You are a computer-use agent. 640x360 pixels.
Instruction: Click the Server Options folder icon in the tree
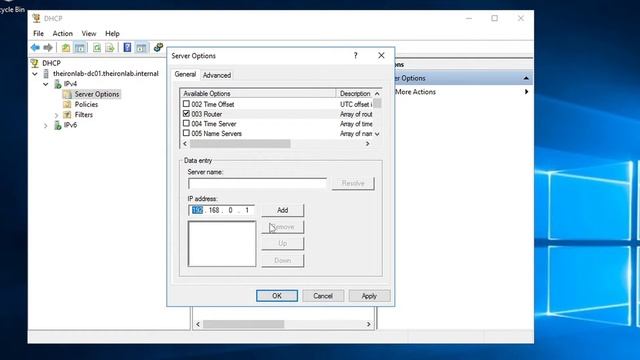[67, 94]
